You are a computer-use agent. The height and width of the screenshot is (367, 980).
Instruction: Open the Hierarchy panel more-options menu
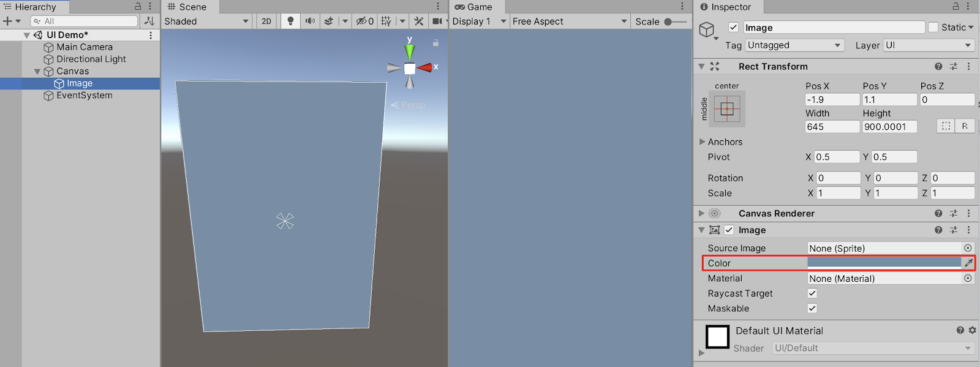pyautogui.click(x=150, y=6)
